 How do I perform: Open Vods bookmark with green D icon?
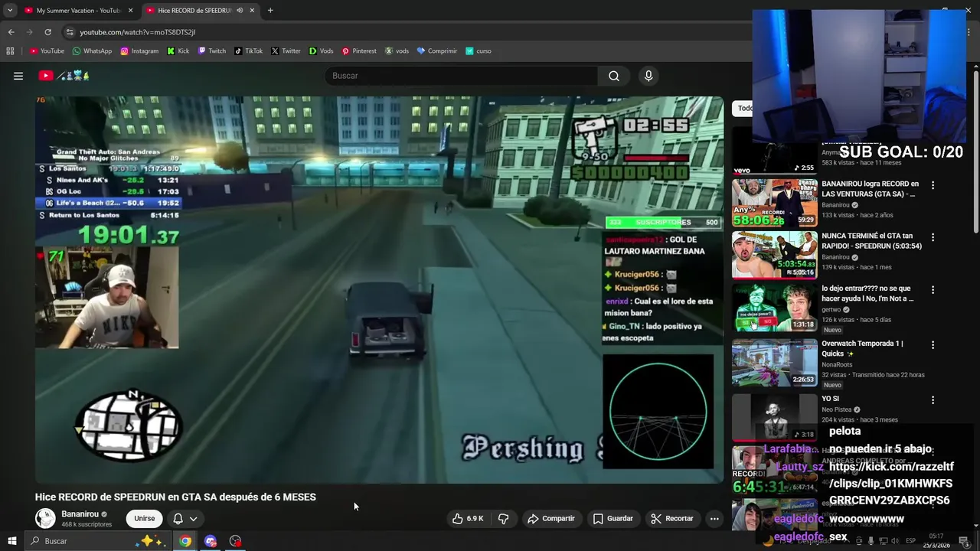tap(321, 51)
